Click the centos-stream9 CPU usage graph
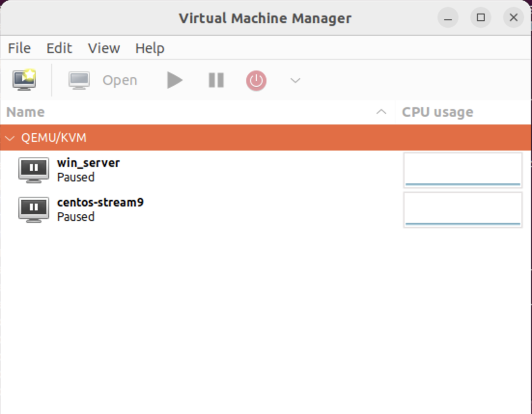Image resolution: width=532 pixels, height=414 pixels. (x=463, y=210)
